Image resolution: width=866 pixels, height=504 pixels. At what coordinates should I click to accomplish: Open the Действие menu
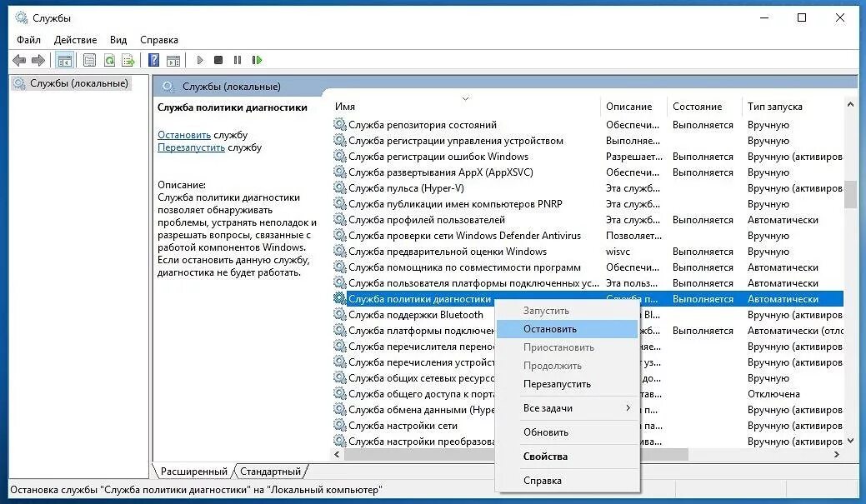(x=75, y=40)
